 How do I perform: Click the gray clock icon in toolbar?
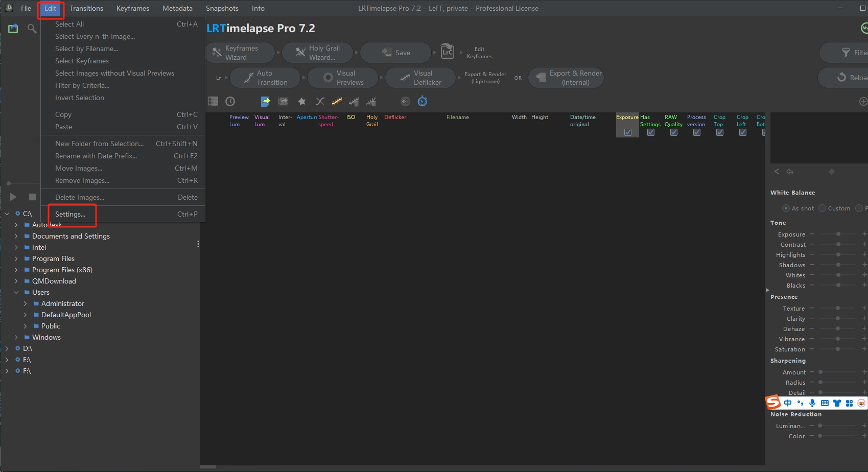[230, 102]
